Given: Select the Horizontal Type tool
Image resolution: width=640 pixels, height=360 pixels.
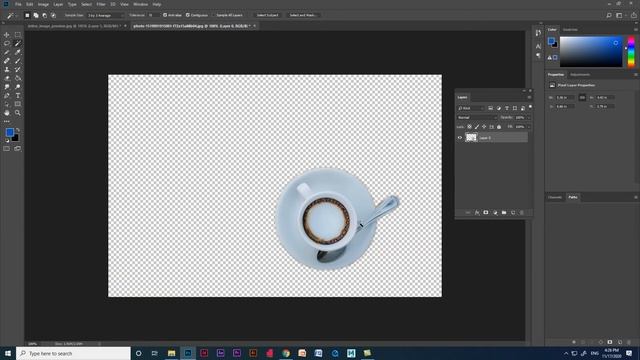Looking at the screenshot, I should (x=18, y=96).
